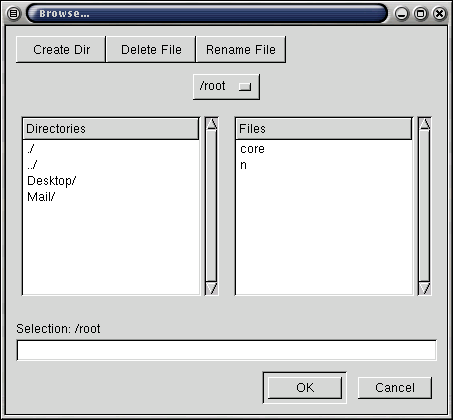The height and width of the screenshot is (420, 453).
Task: Click the Files list scroll-down arrow
Action: pos(425,288)
